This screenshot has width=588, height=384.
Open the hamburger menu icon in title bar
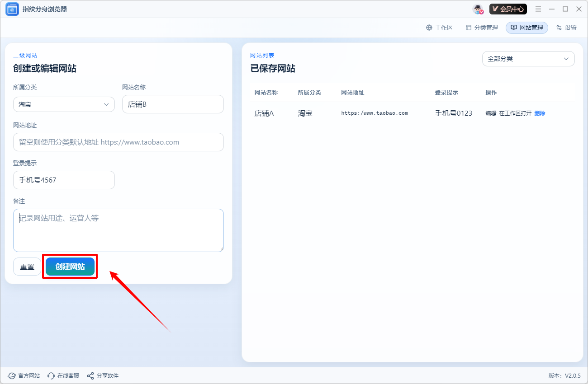pyautogui.click(x=538, y=9)
